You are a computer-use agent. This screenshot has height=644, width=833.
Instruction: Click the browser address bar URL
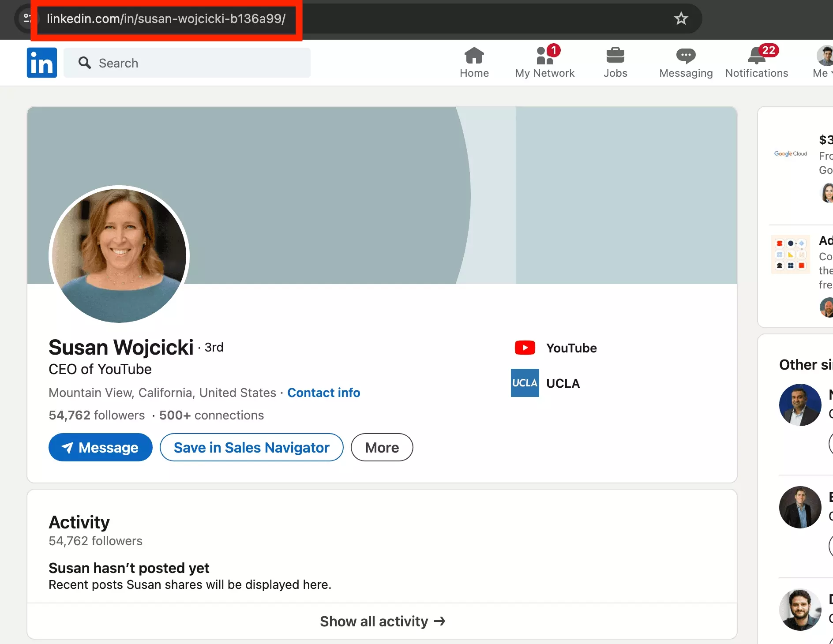point(166,19)
